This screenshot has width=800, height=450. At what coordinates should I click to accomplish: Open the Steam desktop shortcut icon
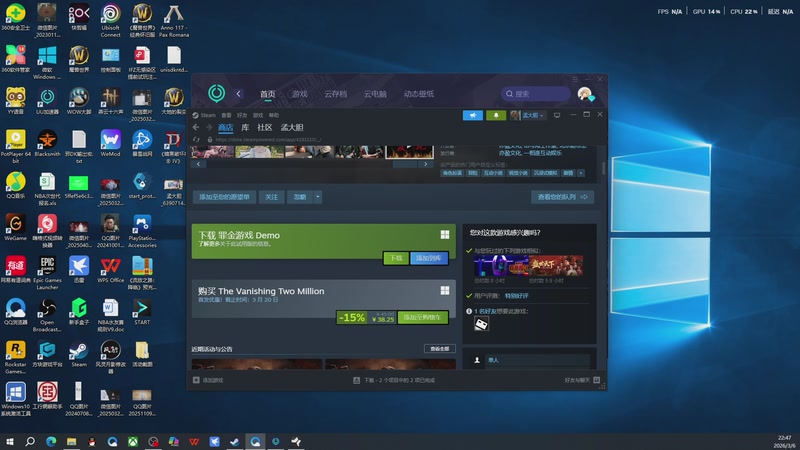coord(79,354)
